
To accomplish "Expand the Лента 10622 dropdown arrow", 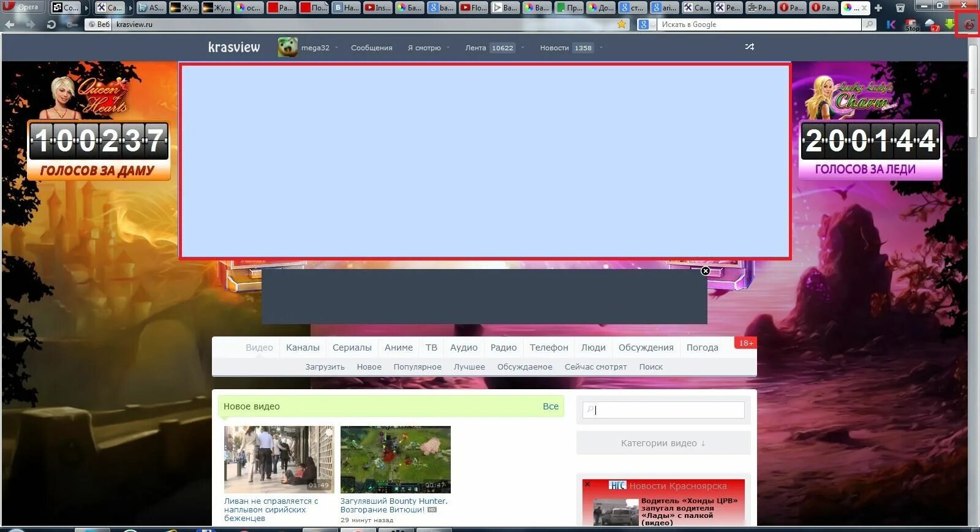I will click(x=522, y=48).
